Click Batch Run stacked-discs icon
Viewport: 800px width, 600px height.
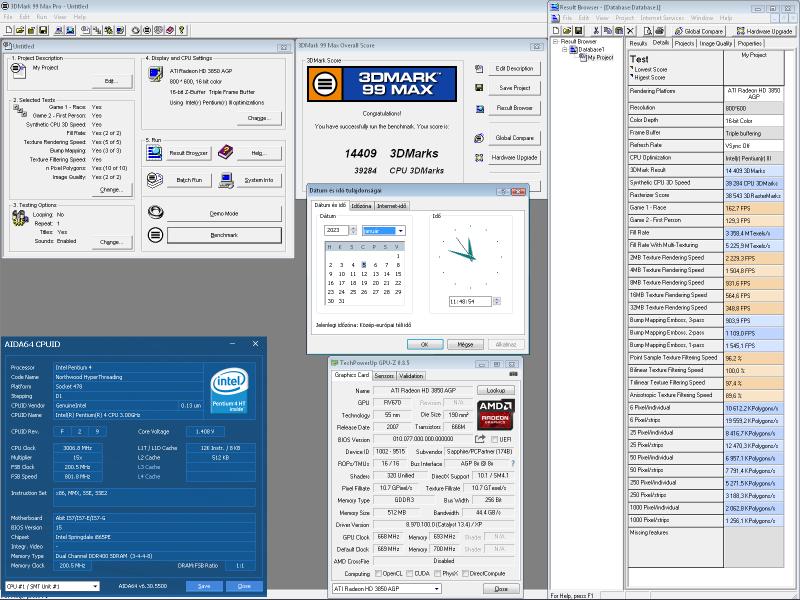click(155, 180)
